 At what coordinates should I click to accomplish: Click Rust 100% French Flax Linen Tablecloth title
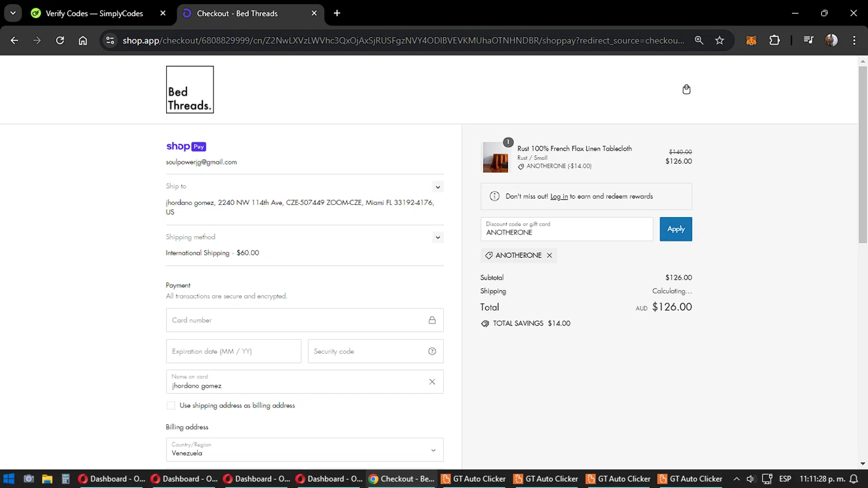(575, 149)
